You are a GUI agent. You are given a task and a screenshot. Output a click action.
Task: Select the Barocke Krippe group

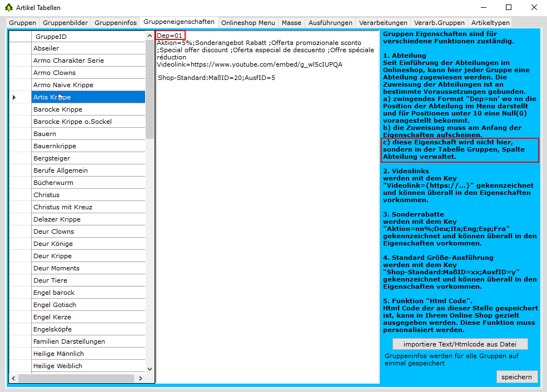pyautogui.click(x=88, y=109)
